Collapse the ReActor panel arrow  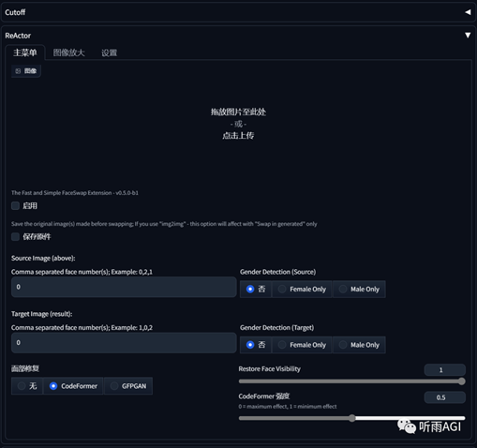(x=468, y=36)
